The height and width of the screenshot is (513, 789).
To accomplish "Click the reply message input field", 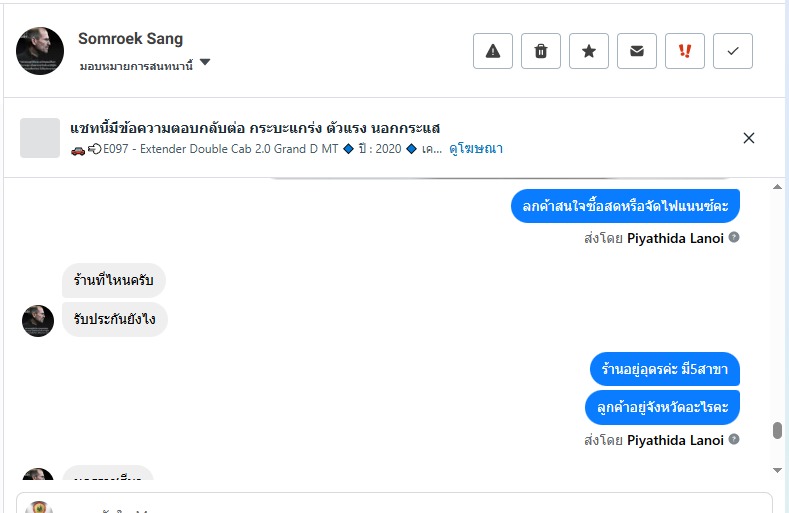I will pos(400,505).
